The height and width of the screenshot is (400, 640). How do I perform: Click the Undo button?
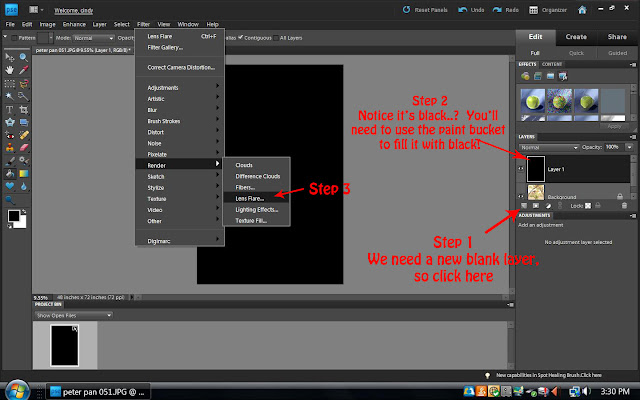click(x=471, y=10)
